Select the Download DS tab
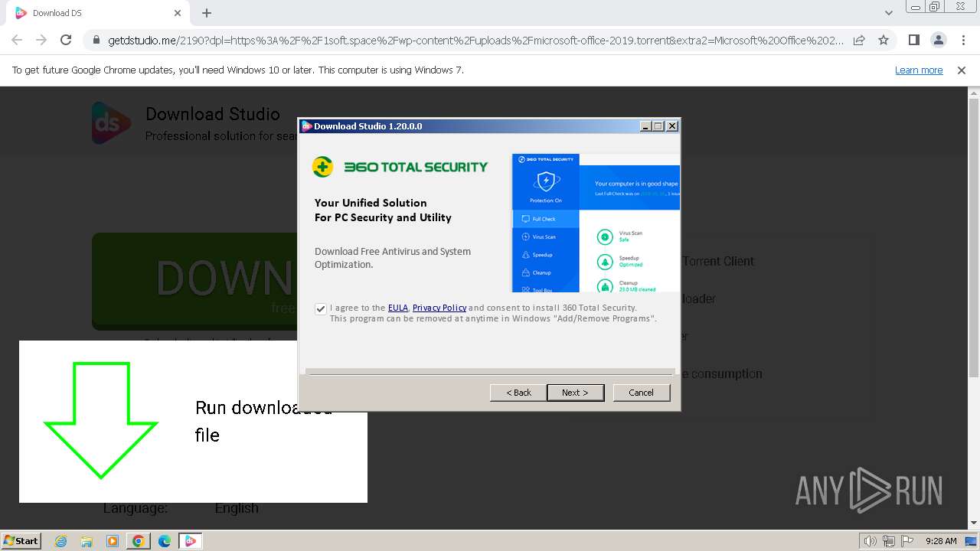Viewport: 980px width, 551px height. click(x=98, y=13)
